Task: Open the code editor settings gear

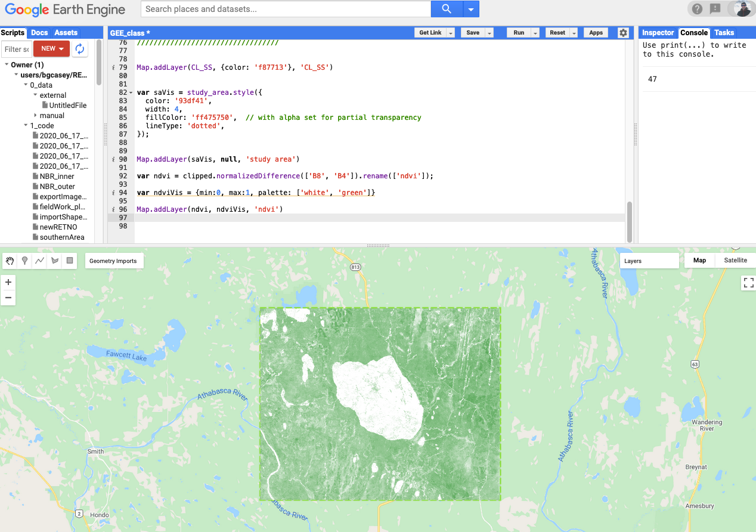Action: [x=623, y=33]
